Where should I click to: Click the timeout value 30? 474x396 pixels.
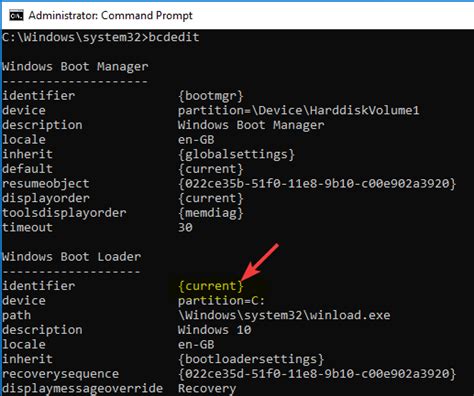(185, 228)
